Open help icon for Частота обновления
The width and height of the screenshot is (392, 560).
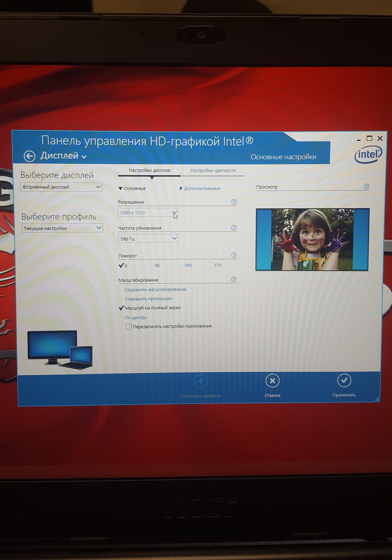[234, 228]
